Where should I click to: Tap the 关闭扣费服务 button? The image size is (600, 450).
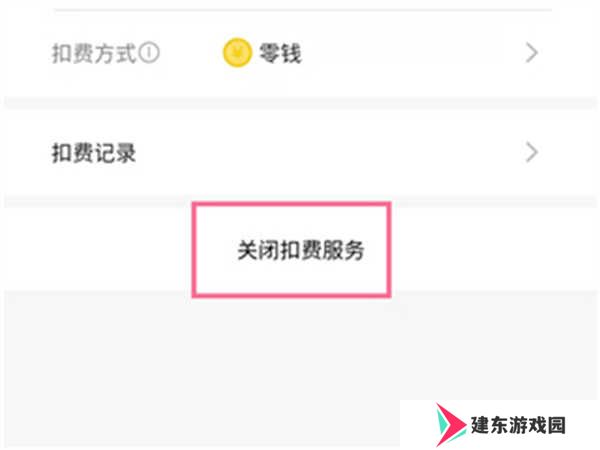300,250
